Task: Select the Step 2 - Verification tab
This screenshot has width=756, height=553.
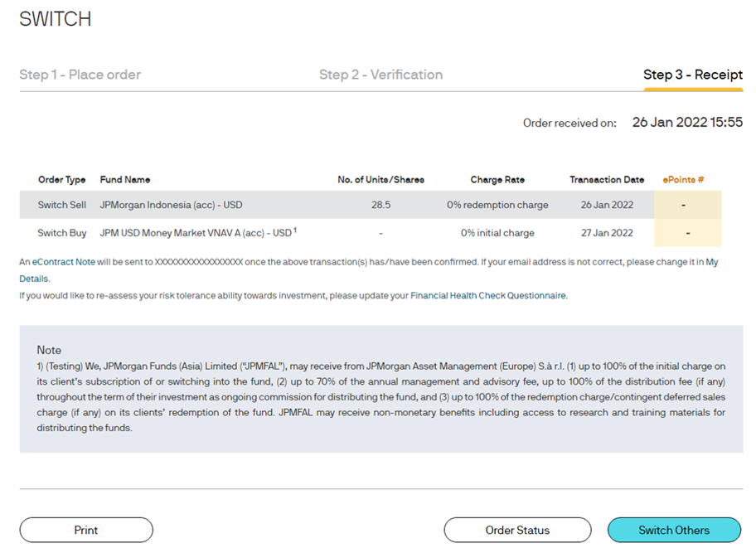Action: 380,75
